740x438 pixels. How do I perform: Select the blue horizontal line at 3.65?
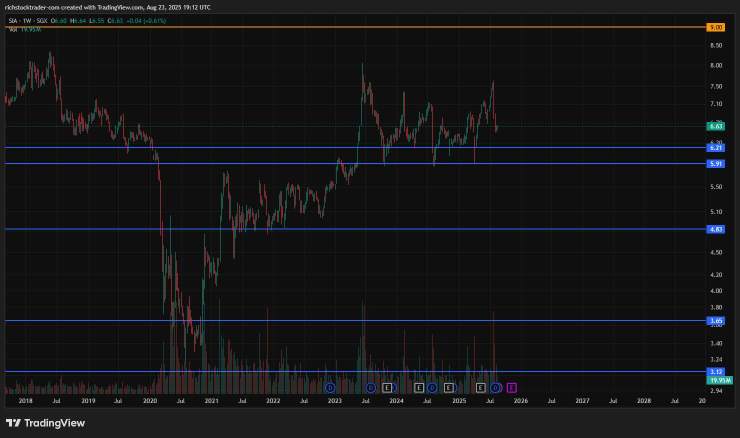tap(354, 321)
